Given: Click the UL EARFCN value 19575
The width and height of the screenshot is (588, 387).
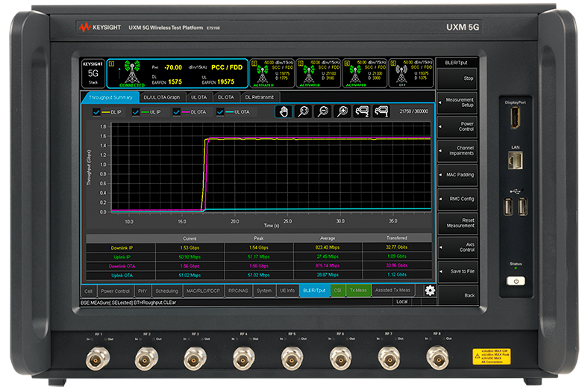Looking at the screenshot, I should [226, 82].
